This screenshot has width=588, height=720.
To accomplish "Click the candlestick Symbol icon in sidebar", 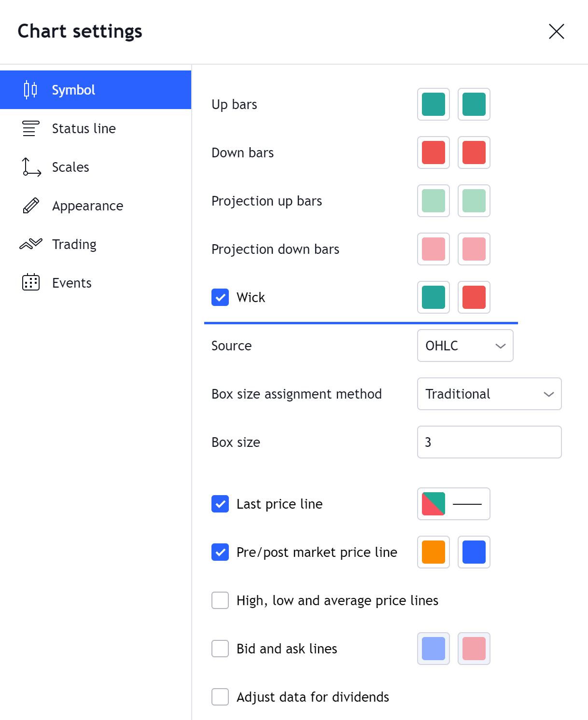I will click(30, 90).
